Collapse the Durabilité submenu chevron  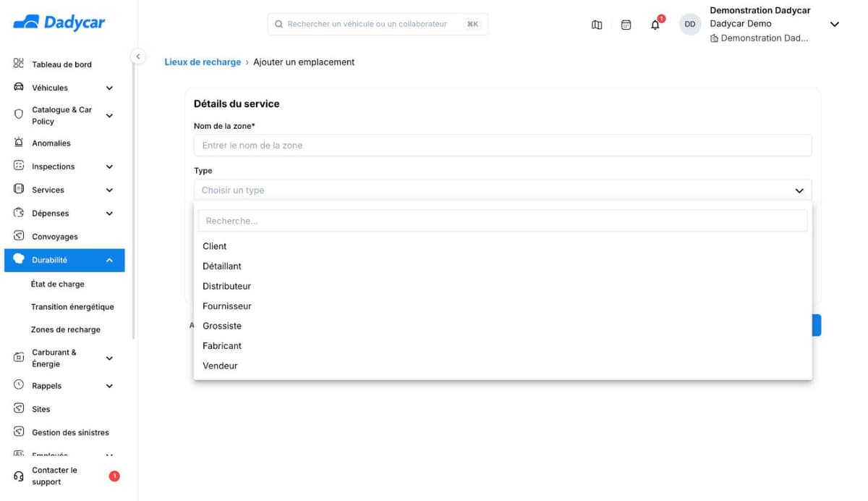click(x=109, y=260)
